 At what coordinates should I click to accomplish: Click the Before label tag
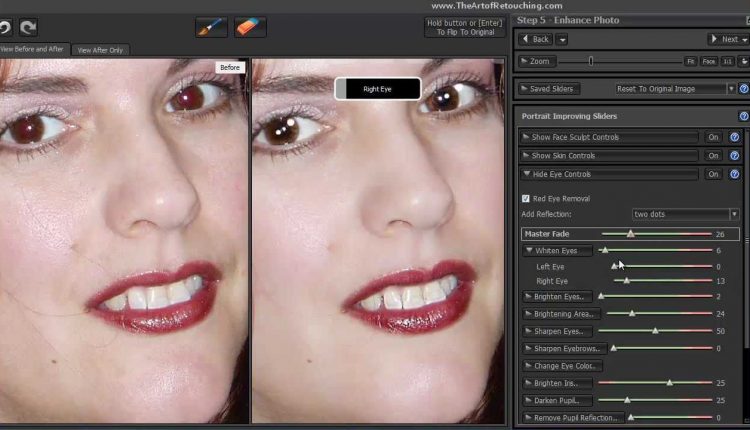tap(230, 67)
